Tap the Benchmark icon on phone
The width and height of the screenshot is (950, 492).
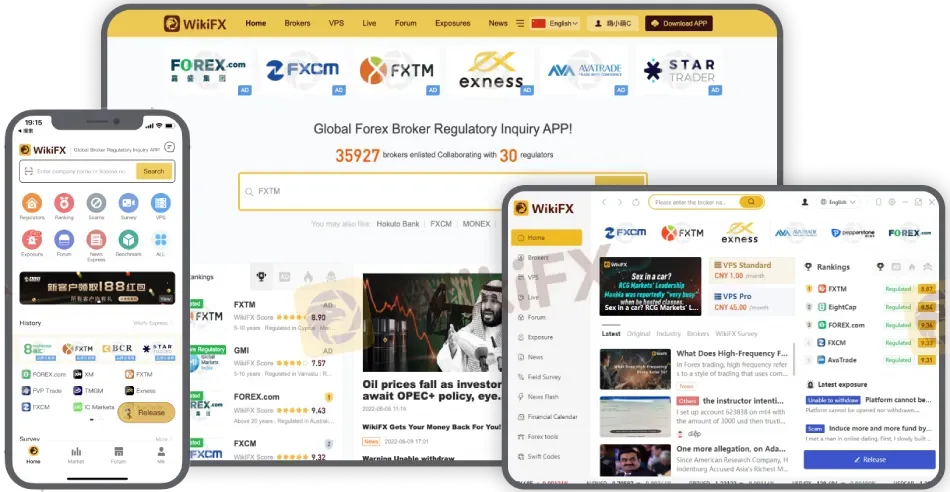tap(128, 240)
